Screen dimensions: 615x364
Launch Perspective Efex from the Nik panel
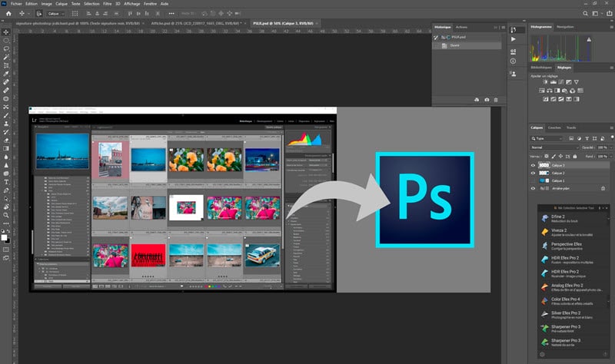click(573, 246)
